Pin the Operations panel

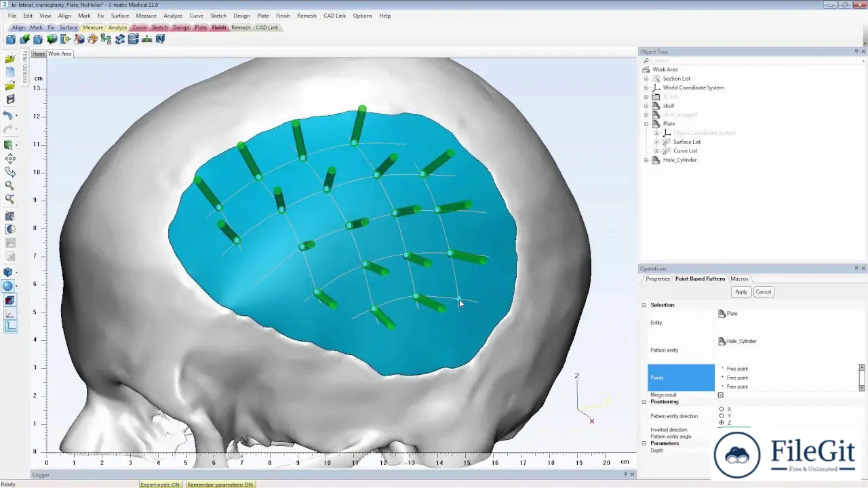(856, 268)
